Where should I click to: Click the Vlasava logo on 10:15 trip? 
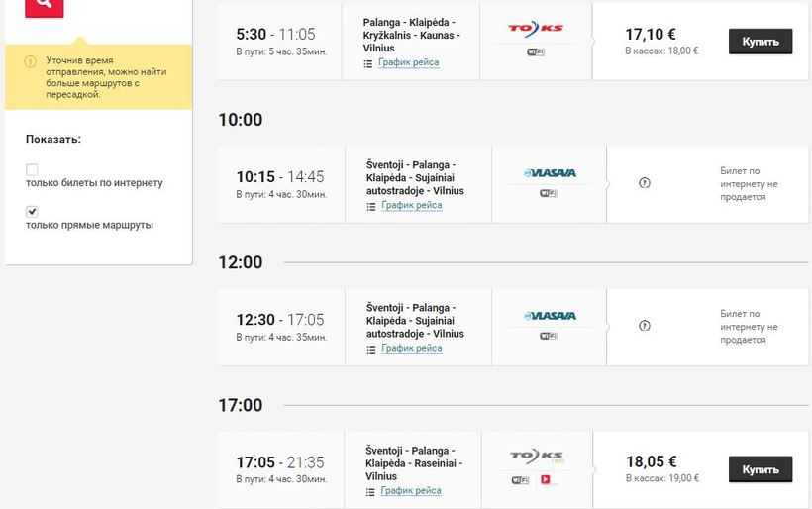(549, 173)
